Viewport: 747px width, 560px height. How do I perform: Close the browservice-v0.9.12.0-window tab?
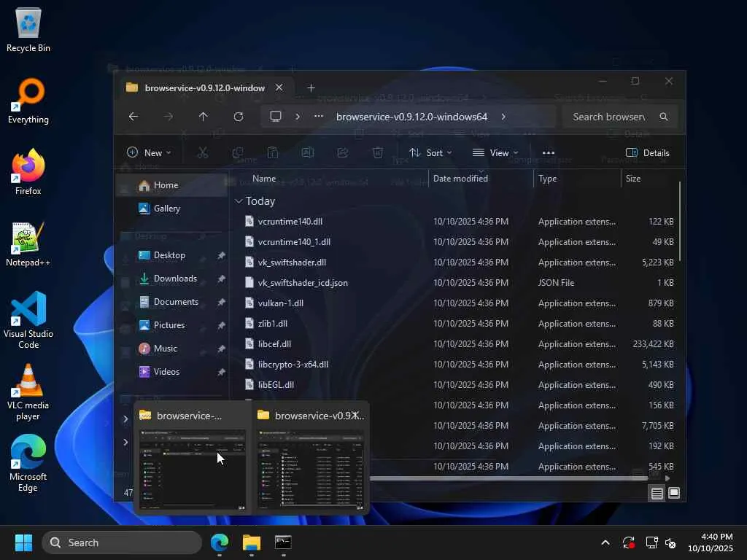(279, 87)
